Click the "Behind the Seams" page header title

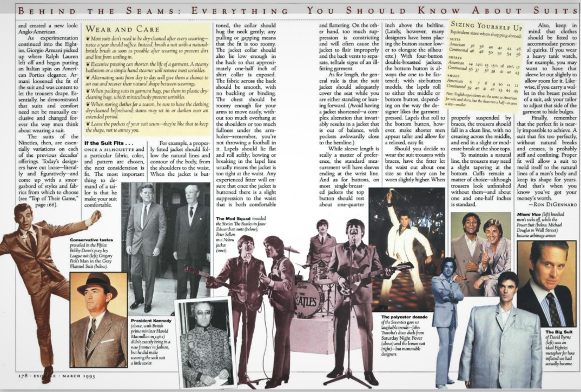[x=298, y=10]
